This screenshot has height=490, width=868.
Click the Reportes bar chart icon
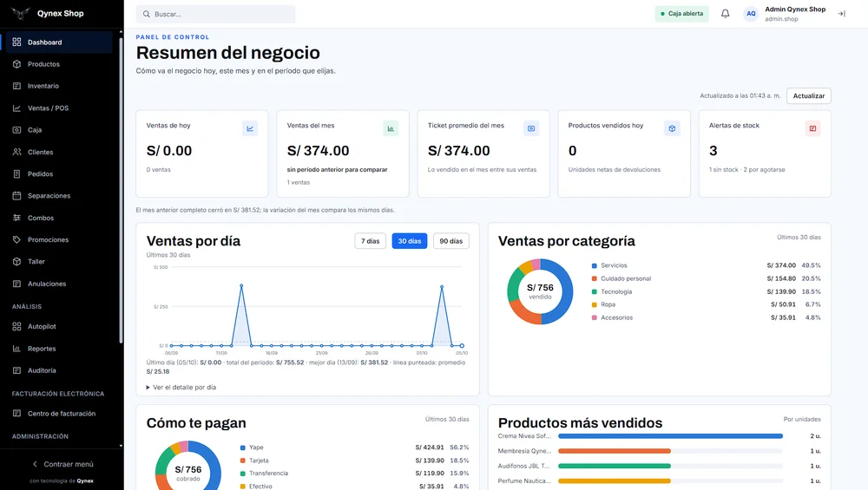[x=16, y=349]
